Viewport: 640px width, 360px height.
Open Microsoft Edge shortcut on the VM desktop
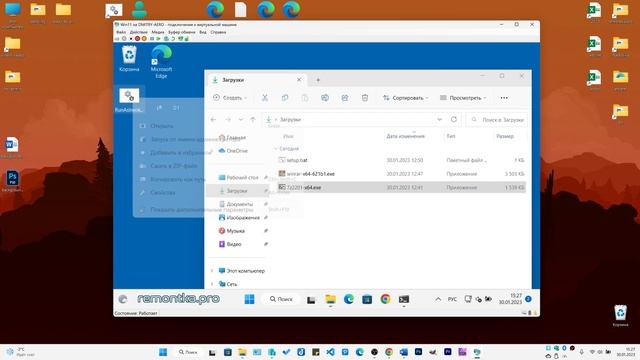[161, 61]
